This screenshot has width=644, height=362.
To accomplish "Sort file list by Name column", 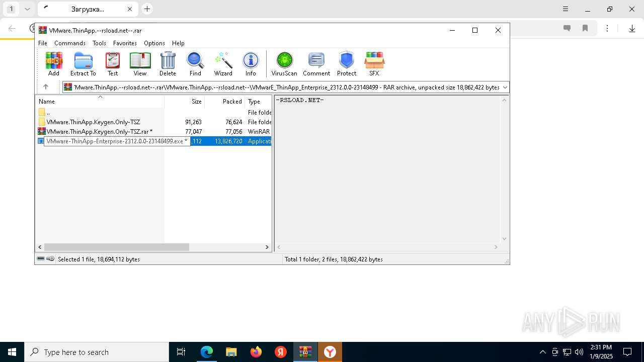I will tap(100, 102).
